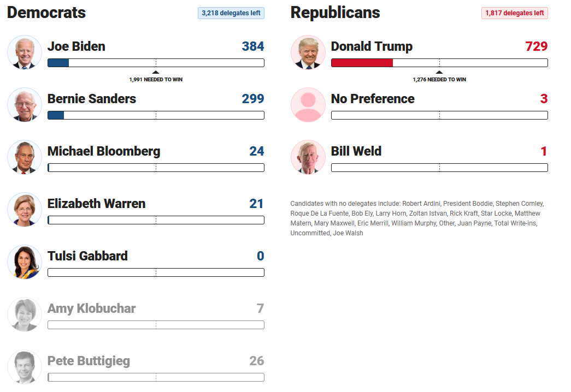The image size is (571, 392).
Task: Select the Democrats section heading
Action: point(46,12)
